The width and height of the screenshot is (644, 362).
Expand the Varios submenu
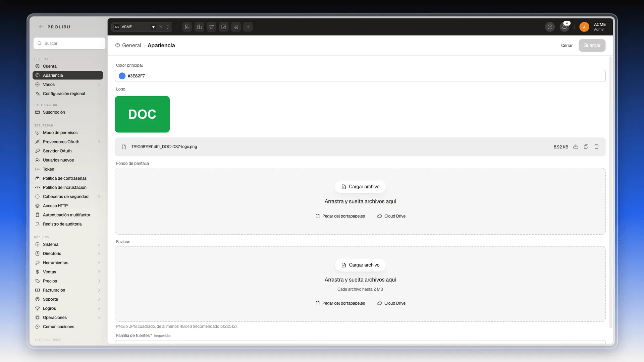(x=99, y=84)
